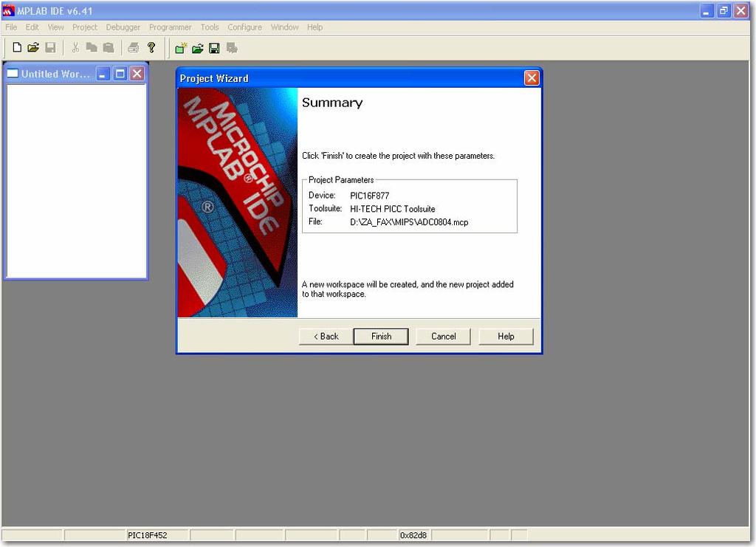This screenshot has width=756, height=547.
Task: Open the Debugger menu
Action: tap(123, 27)
